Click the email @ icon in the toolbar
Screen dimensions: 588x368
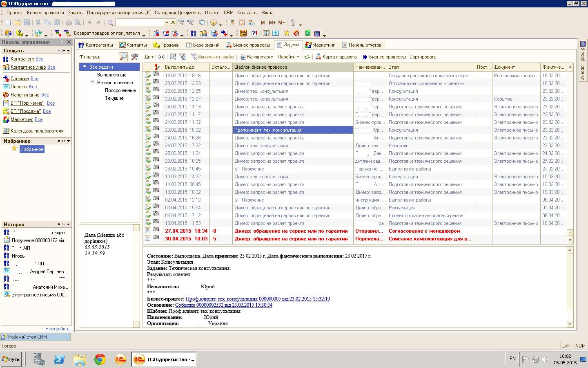pyautogui.click(x=276, y=34)
